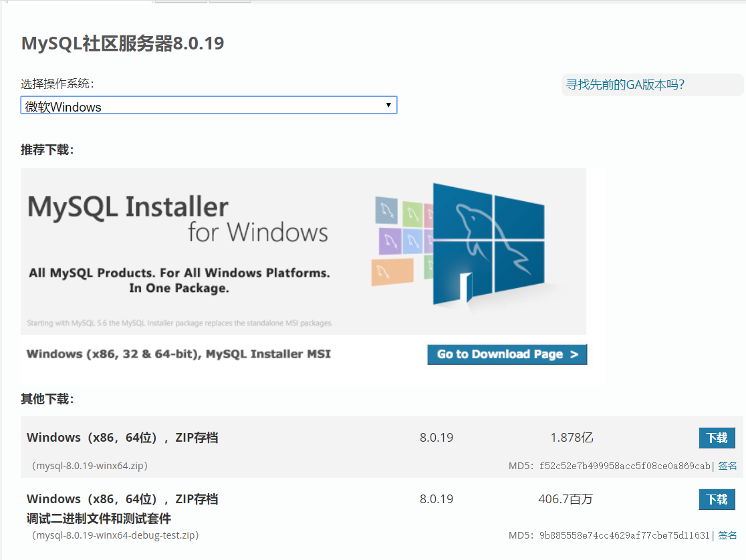Open the operating system dropdown showing 微软Windows
Image resolution: width=746 pixels, height=560 pixels.
point(209,105)
